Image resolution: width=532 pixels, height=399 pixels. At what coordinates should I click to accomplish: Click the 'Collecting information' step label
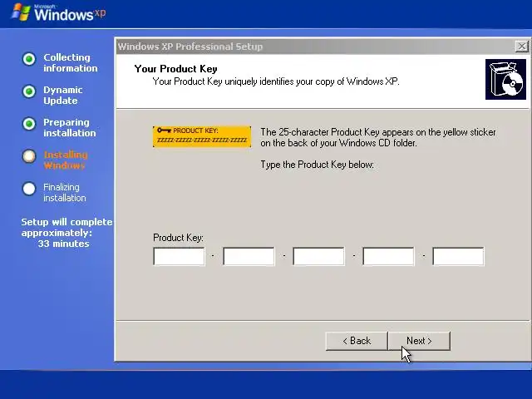(70, 63)
